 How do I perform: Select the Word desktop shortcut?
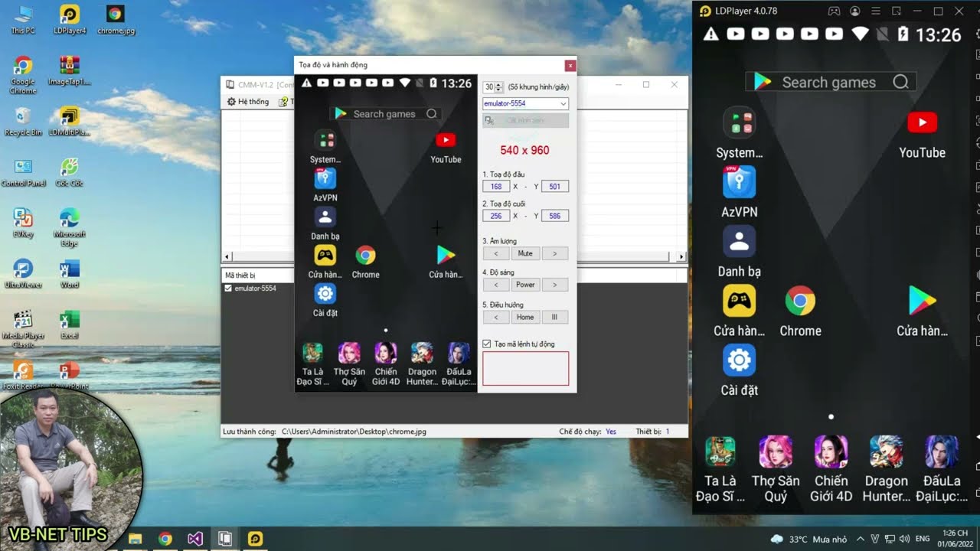click(x=70, y=273)
